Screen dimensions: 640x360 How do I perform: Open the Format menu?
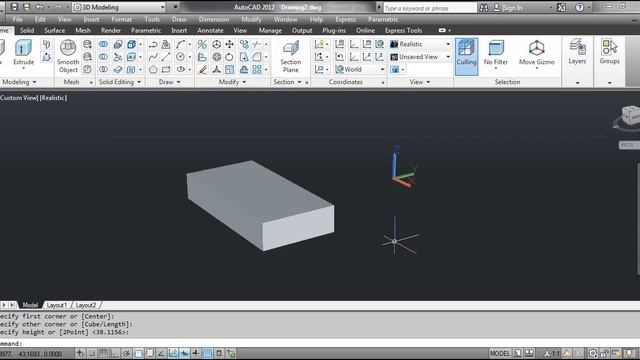click(122, 20)
